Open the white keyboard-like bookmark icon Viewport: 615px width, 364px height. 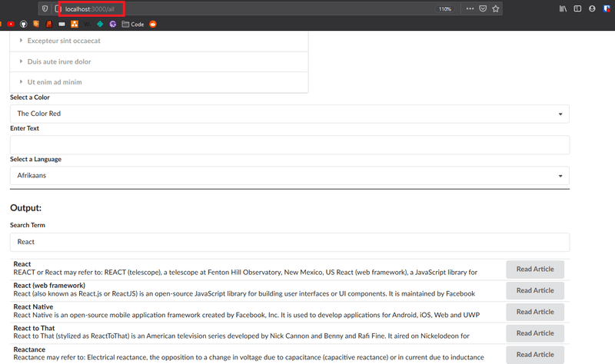(x=61, y=25)
